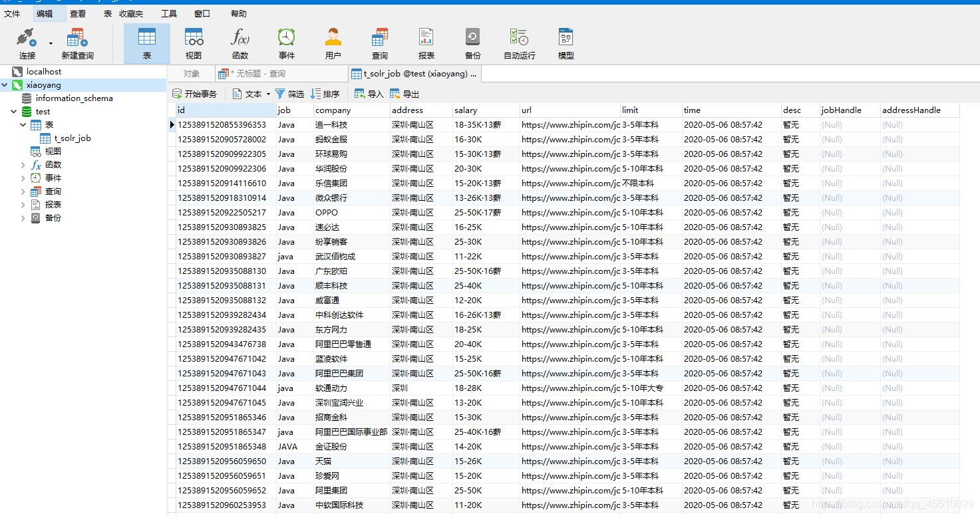
Task: Select the 微众银行 company cell
Action: [351, 198]
